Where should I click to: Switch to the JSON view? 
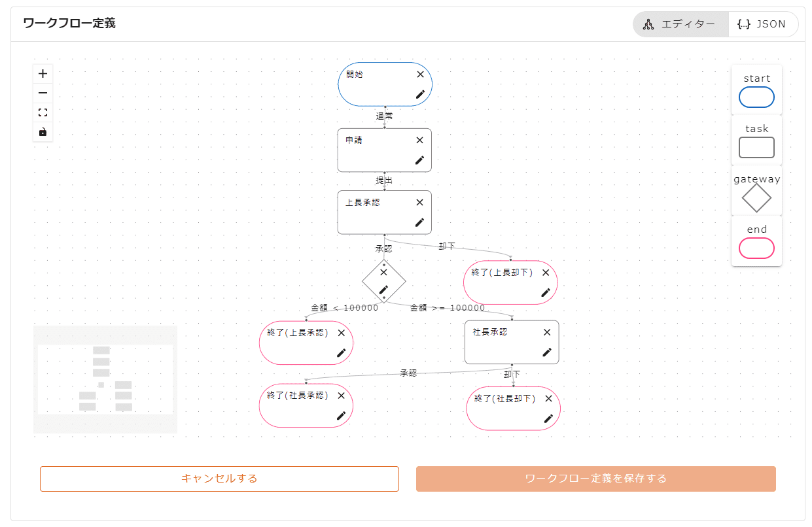pyautogui.click(x=762, y=24)
